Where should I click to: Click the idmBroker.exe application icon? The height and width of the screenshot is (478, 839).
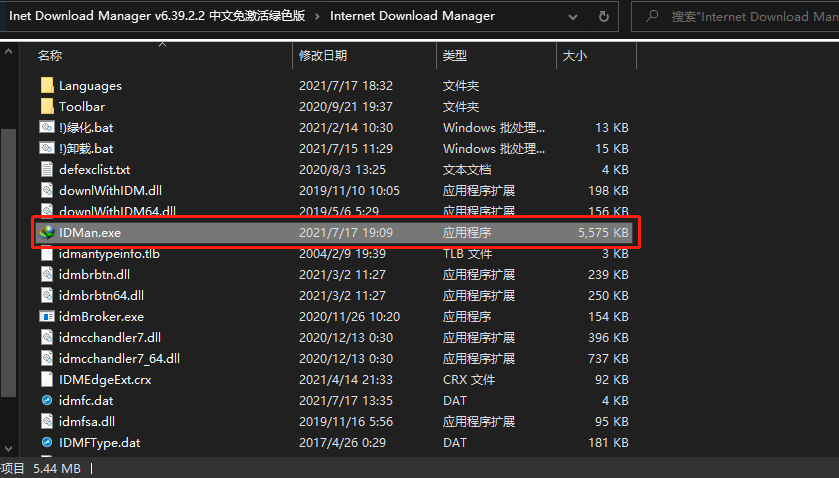(47, 316)
